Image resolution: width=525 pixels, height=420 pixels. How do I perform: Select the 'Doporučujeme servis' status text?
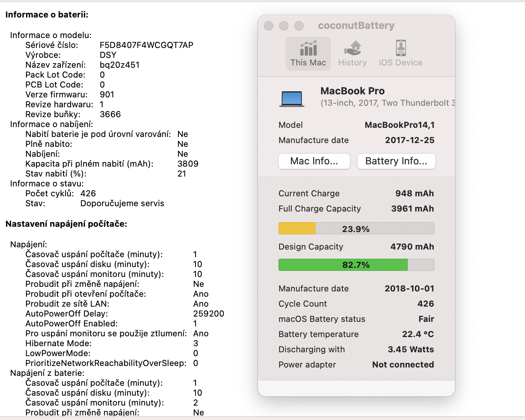click(122, 204)
